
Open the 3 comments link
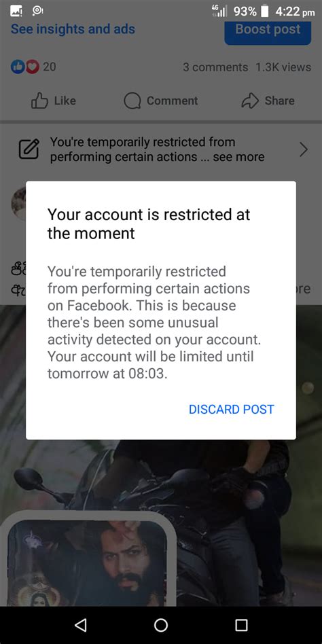(x=215, y=67)
